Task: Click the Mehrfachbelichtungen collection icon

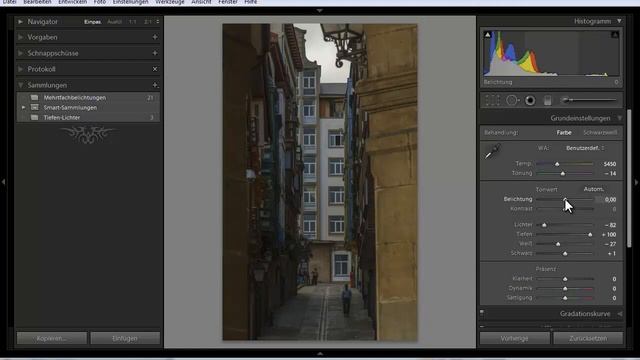Action: (35, 98)
